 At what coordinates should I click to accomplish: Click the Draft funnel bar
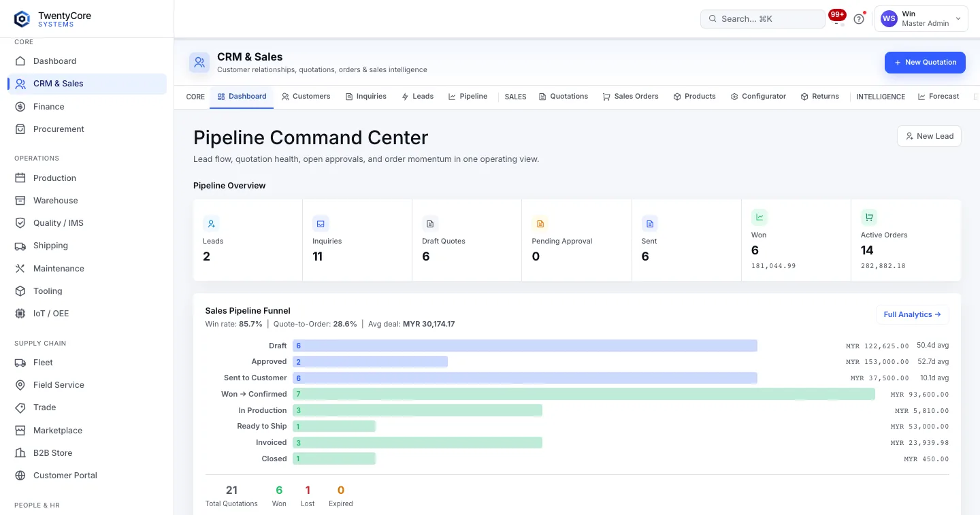coord(525,346)
